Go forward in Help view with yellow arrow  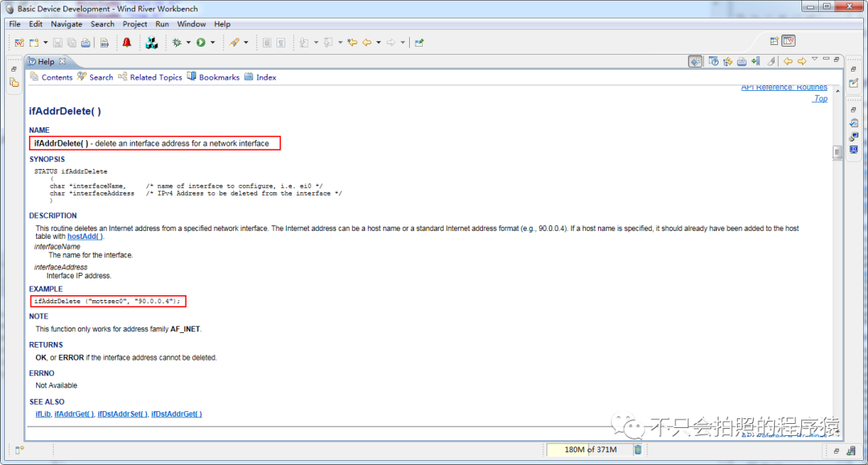point(801,61)
